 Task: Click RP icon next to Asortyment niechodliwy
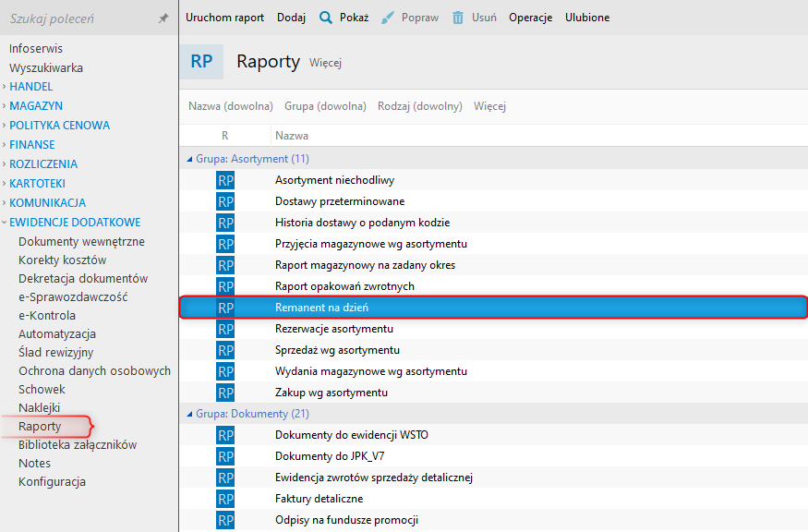pyautogui.click(x=225, y=180)
